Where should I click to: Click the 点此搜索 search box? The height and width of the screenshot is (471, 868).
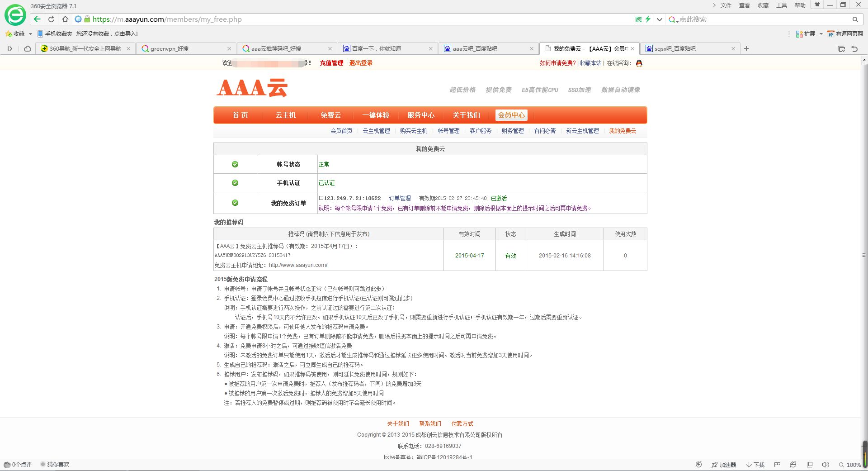(764, 19)
